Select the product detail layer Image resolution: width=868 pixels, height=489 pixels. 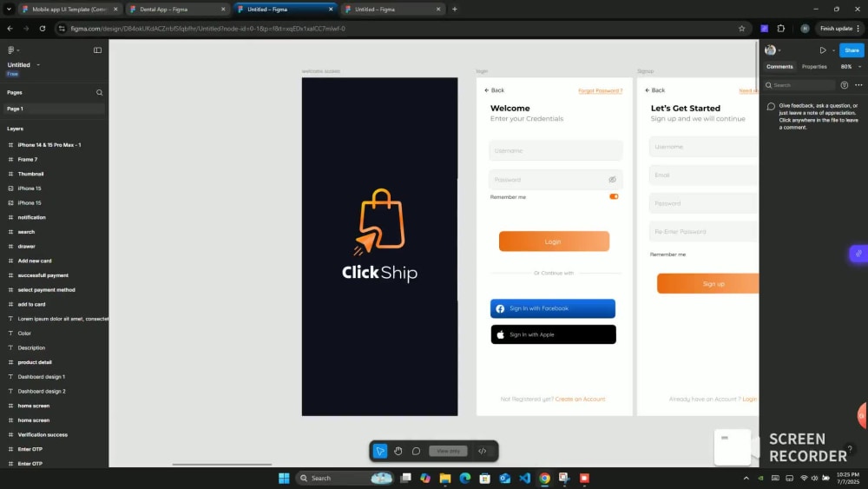click(x=35, y=361)
